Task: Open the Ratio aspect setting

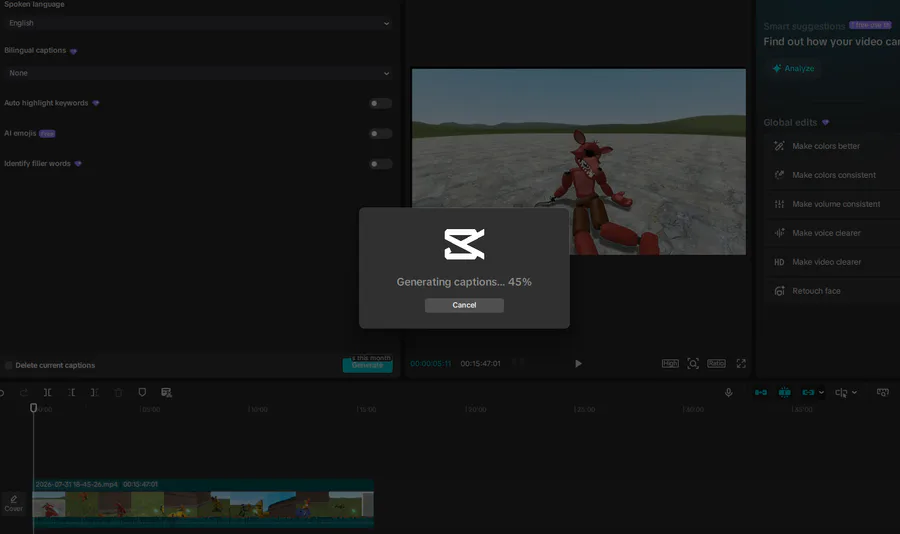Action: 716,363
